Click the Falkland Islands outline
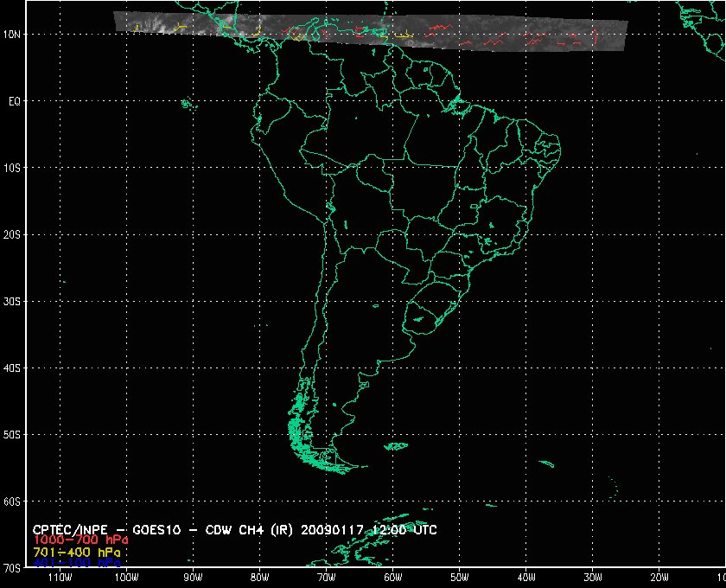This screenshot has width=726, height=588. click(395, 447)
